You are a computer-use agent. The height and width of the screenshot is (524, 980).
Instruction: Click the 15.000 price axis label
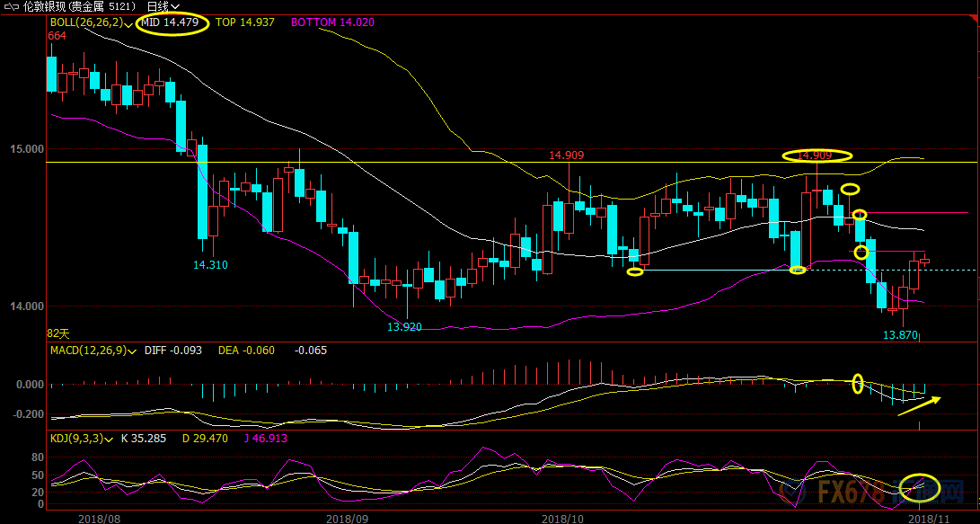(29, 149)
